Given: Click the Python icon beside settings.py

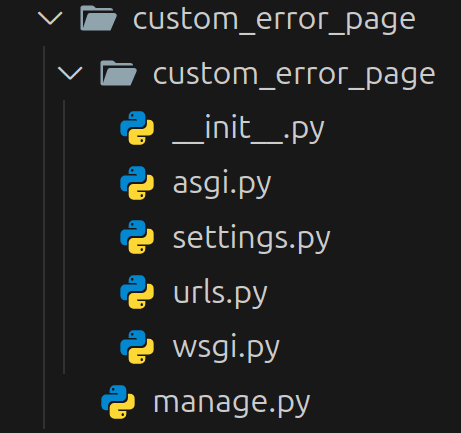Looking at the screenshot, I should point(137,237).
